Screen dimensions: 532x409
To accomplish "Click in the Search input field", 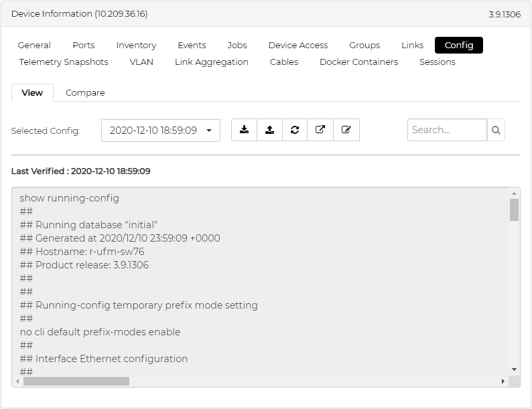I will coord(447,131).
